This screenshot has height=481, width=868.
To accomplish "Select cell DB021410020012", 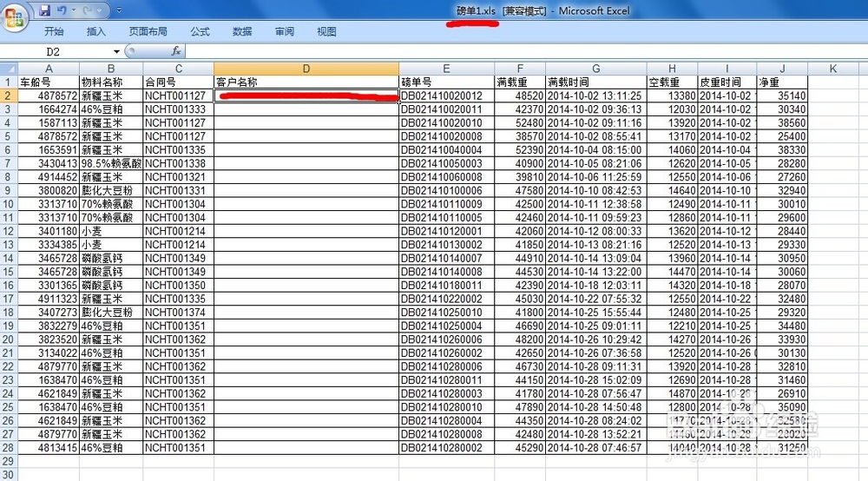I will pos(446,96).
